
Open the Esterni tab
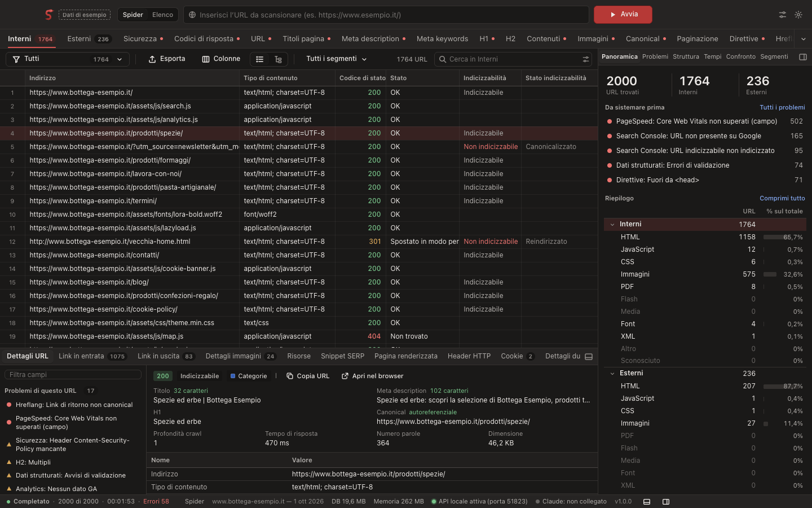coord(89,39)
